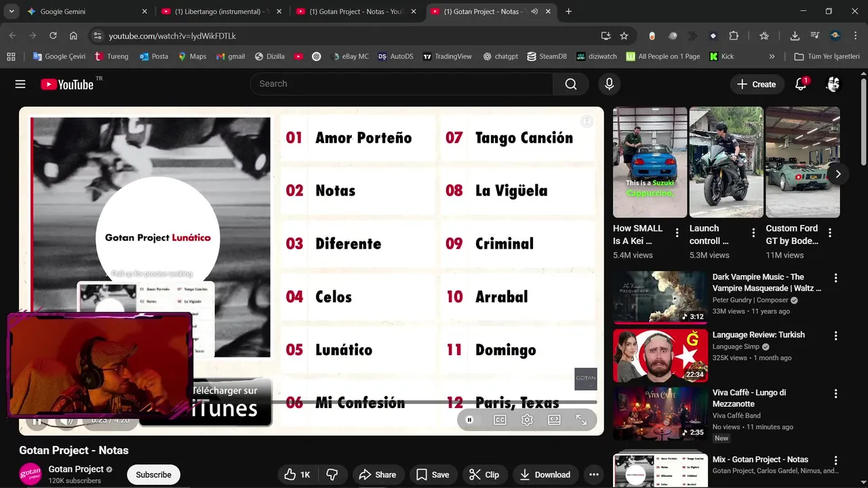The height and width of the screenshot is (488, 868).
Task: Toggle subtitles with the CC button
Action: pyautogui.click(x=500, y=420)
